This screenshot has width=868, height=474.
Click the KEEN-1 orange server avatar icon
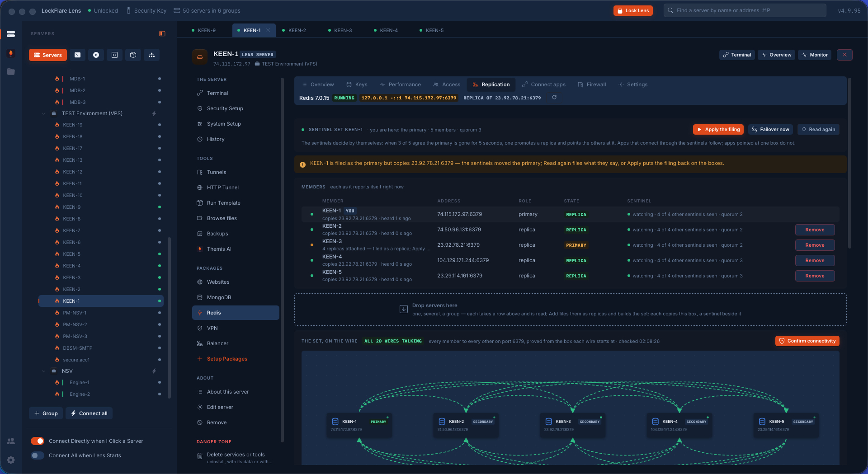[x=200, y=57]
